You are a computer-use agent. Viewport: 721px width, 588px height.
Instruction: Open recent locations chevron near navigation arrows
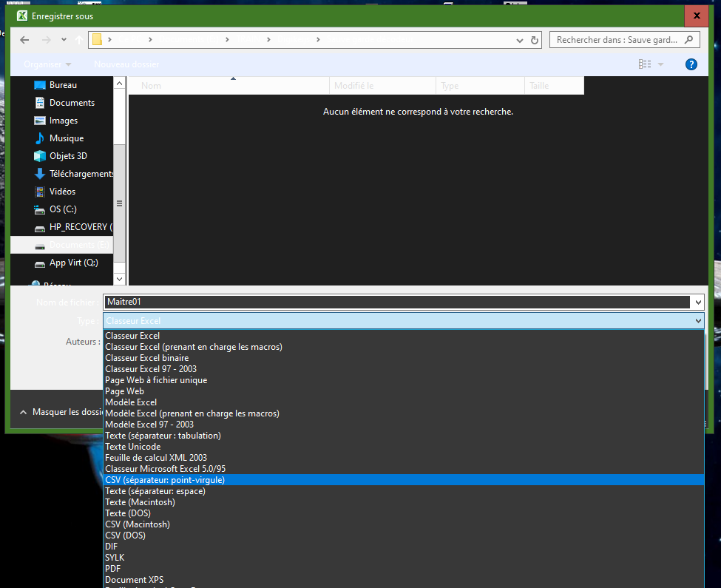click(64, 40)
